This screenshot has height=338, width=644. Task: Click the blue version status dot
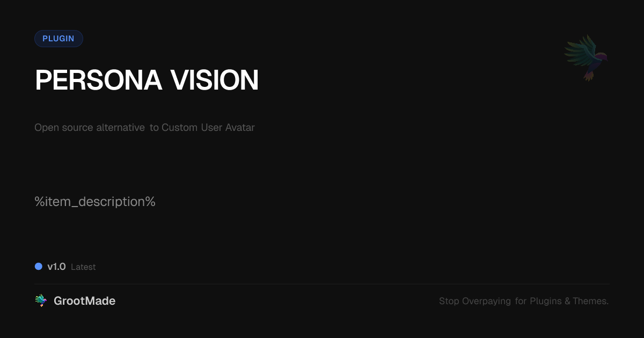pos(39,266)
